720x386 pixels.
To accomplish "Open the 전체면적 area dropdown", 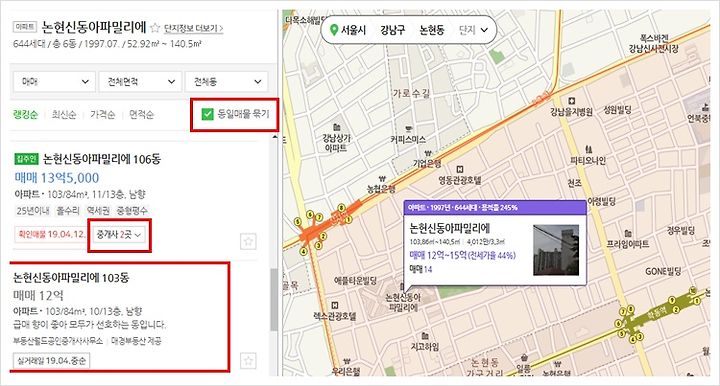I will [140, 82].
